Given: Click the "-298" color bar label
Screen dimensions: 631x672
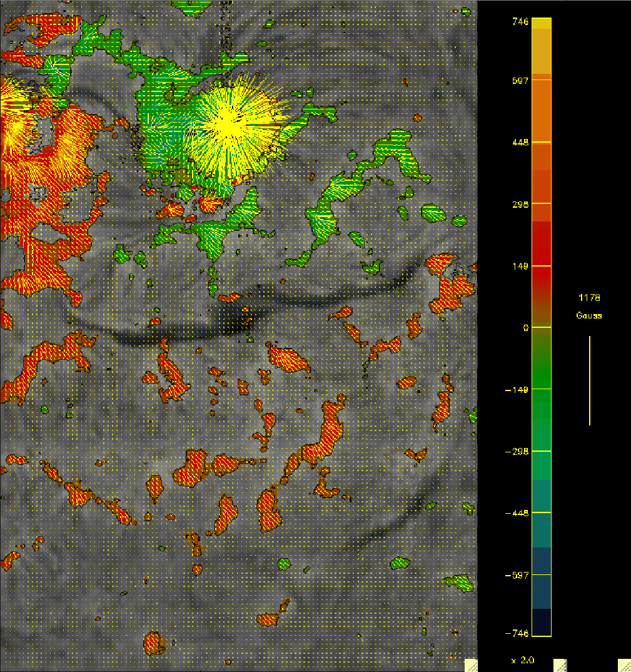Looking at the screenshot, I should point(517,452).
